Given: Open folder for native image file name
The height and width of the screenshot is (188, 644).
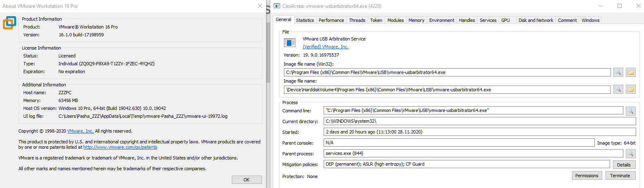Looking at the screenshot, I should pos(630,89).
